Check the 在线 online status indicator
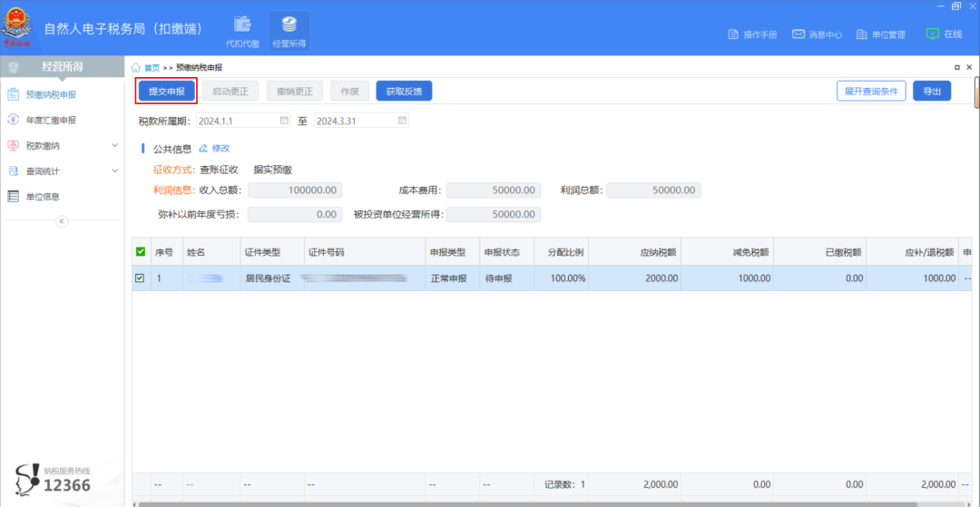Image resolution: width=980 pixels, height=507 pixels. [944, 34]
